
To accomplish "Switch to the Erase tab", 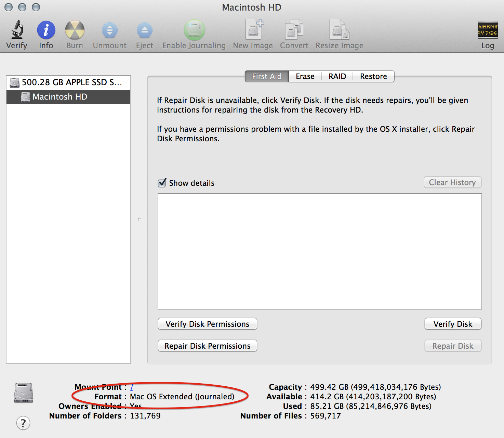I will pyautogui.click(x=304, y=76).
